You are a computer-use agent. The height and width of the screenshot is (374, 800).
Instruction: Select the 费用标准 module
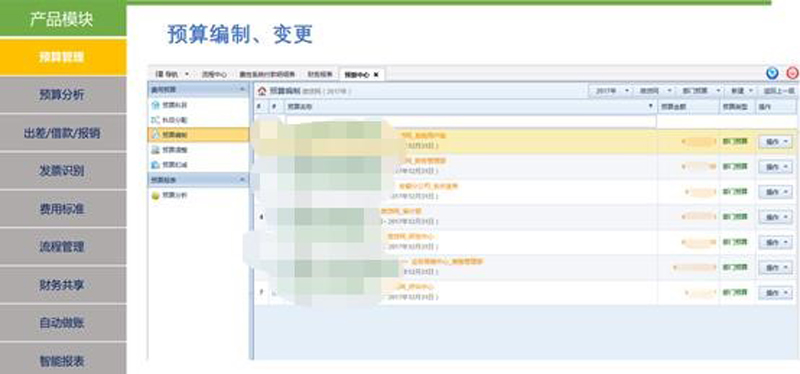tap(63, 209)
